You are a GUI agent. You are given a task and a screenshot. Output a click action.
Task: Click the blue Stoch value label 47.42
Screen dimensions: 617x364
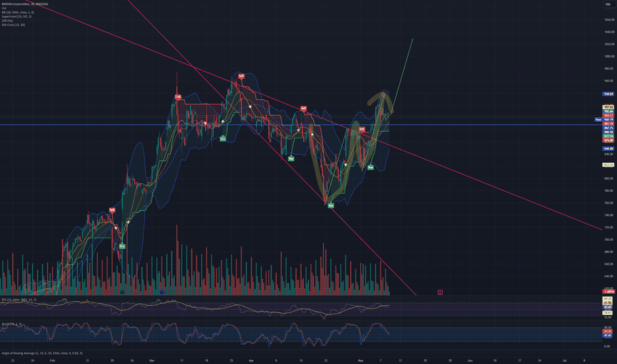coord(608,336)
